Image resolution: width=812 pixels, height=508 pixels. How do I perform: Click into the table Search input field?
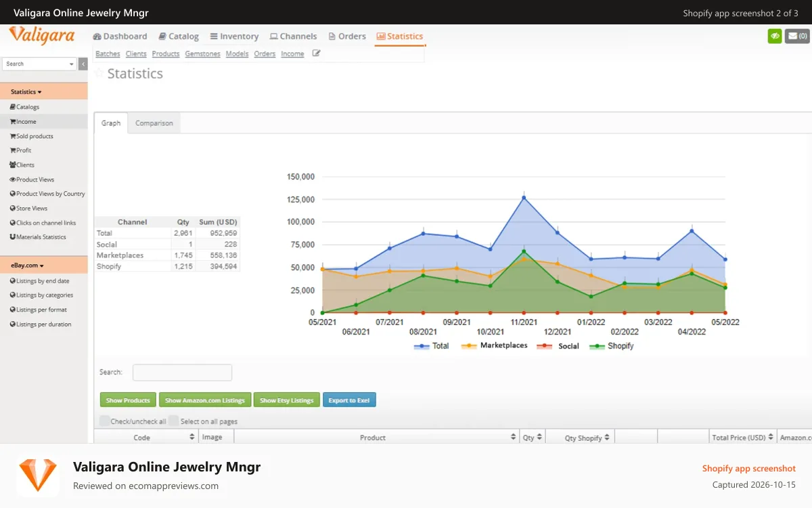coord(182,373)
